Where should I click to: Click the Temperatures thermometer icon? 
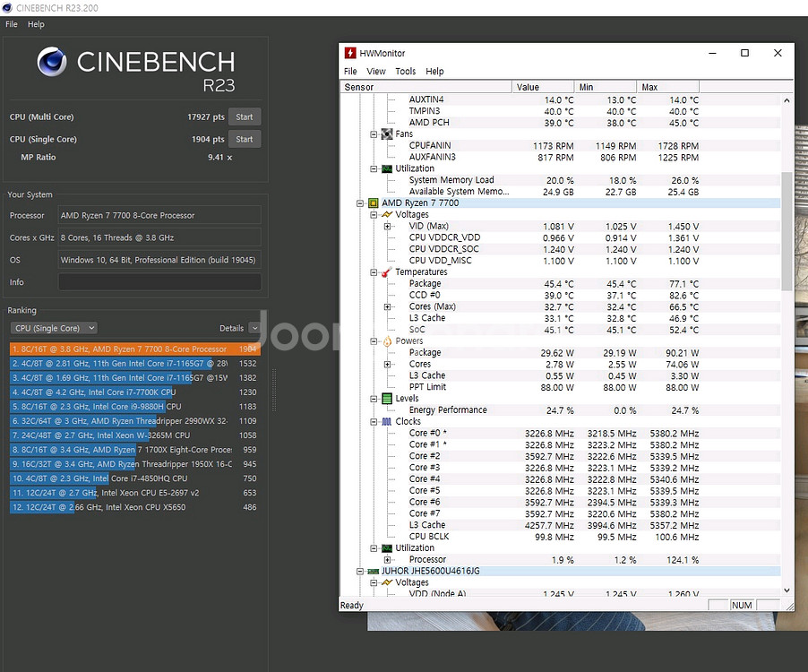[386, 272]
